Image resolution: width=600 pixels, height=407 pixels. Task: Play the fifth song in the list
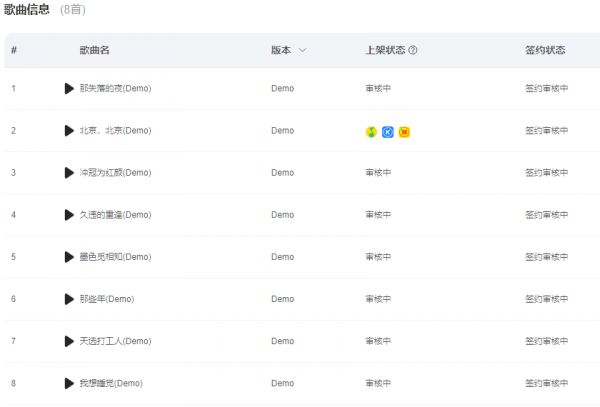pyautogui.click(x=69, y=256)
